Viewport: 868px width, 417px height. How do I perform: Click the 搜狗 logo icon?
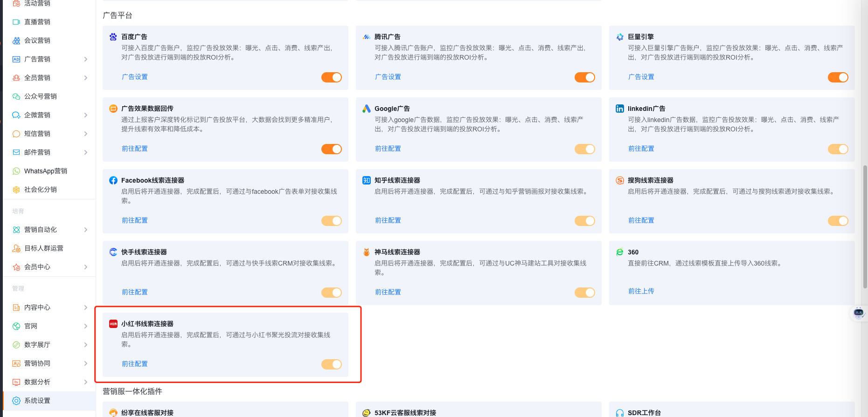pyautogui.click(x=620, y=180)
